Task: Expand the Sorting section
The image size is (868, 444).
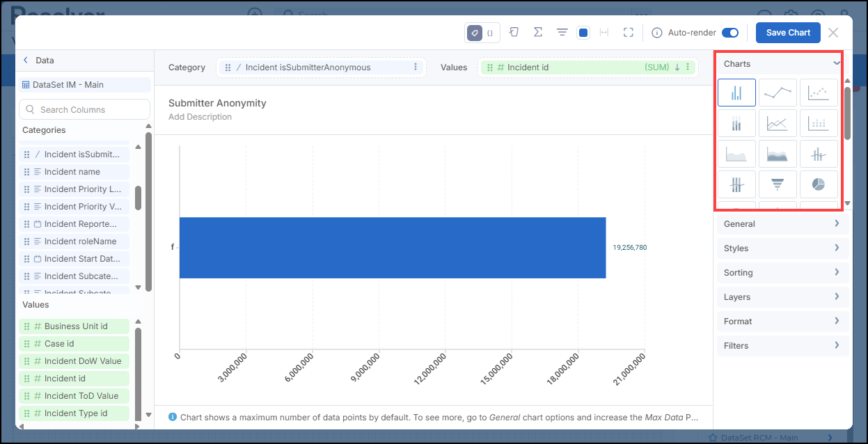Action: pos(782,273)
